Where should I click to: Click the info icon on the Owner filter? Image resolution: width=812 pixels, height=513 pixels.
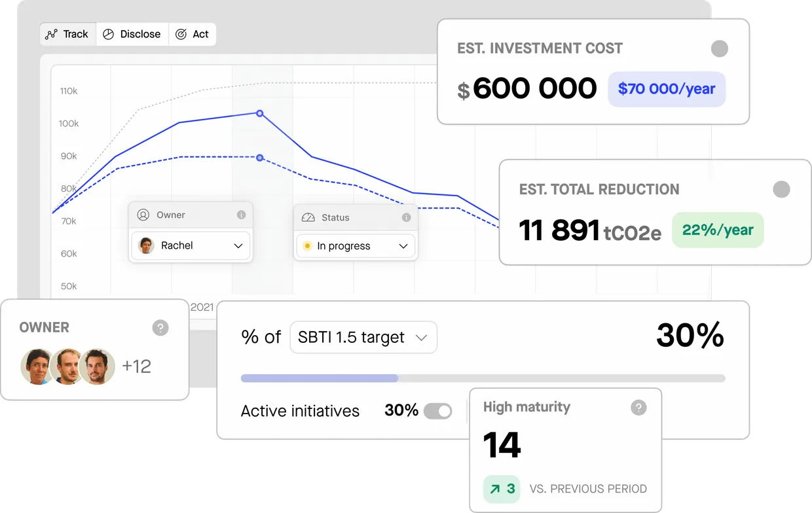(x=241, y=215)
